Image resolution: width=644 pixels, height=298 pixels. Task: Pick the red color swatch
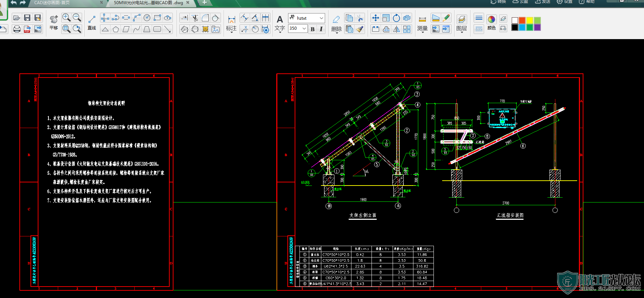tap(522, 20)
